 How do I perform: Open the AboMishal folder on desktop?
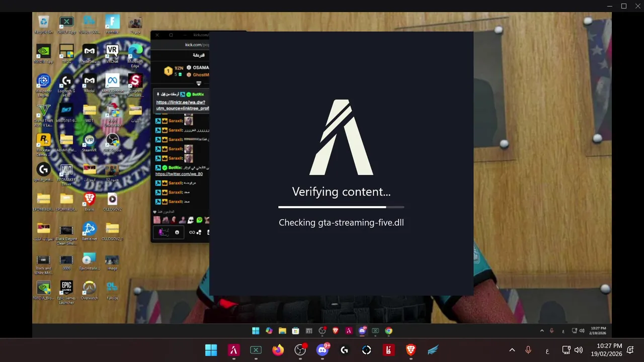tap(66, 143)
